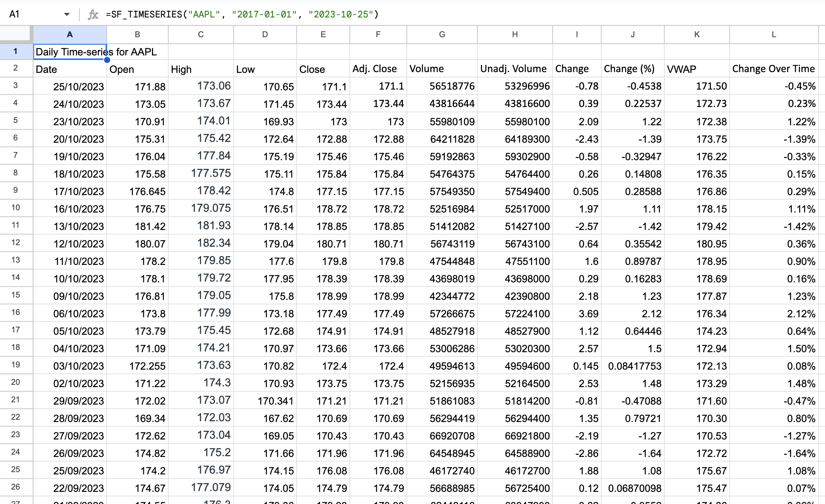Click the 'High' header cell
The width and height of the screenshot is (825, 504).
[201, 69]
